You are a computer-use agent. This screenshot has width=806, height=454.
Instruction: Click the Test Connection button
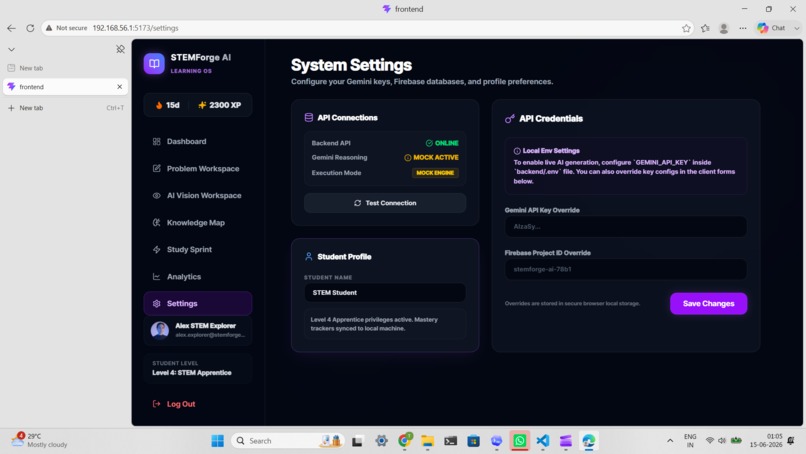click(x=385, y=203)
